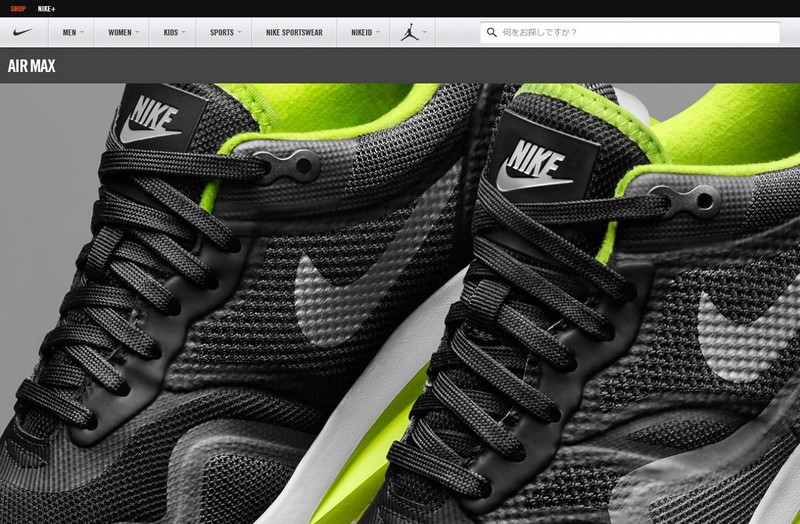800x524 pixels.
Task: Open the NIKEID menu
Action: (x=362, y=32)
